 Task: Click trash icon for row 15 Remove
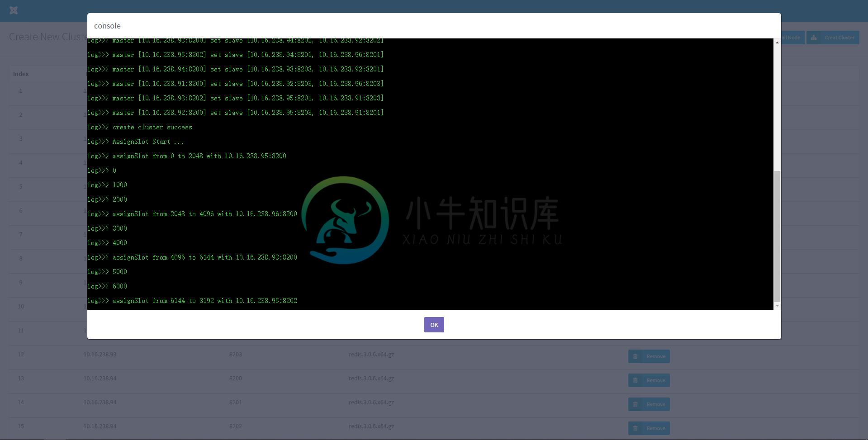pyautogui.click(x=635, y=428)
